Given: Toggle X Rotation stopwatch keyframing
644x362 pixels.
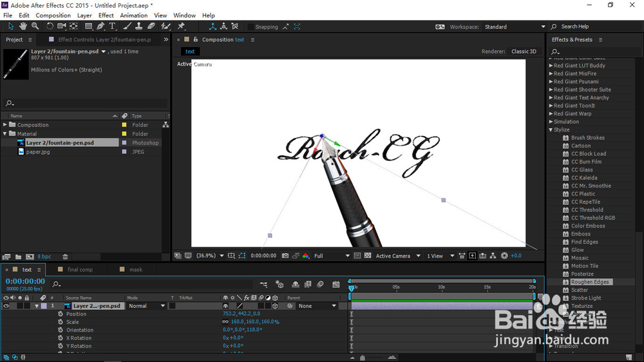Looking at the screenshot, I should coord(61,338).
